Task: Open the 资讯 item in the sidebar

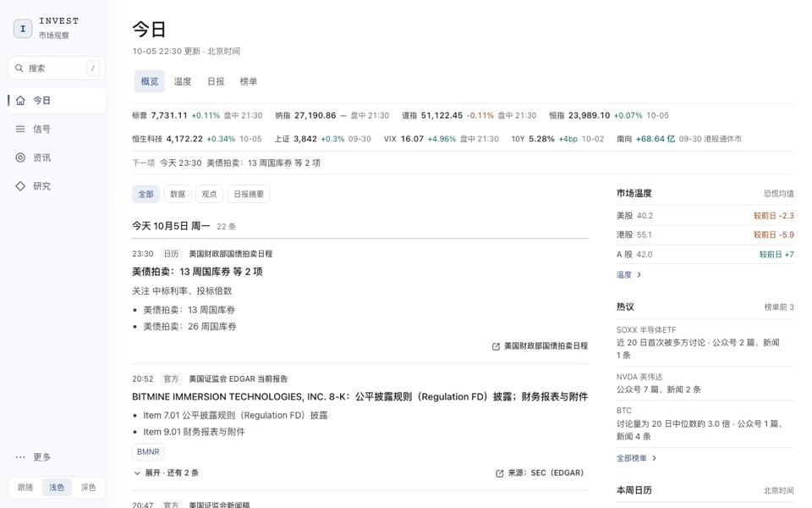Action: click(x=57, y=157)
